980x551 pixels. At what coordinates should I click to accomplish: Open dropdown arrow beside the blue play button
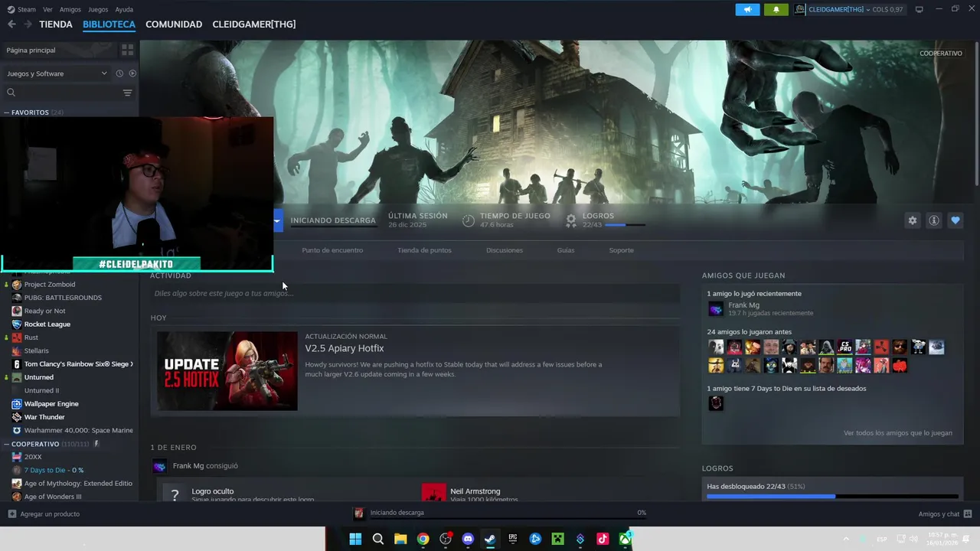click(277, 220)
